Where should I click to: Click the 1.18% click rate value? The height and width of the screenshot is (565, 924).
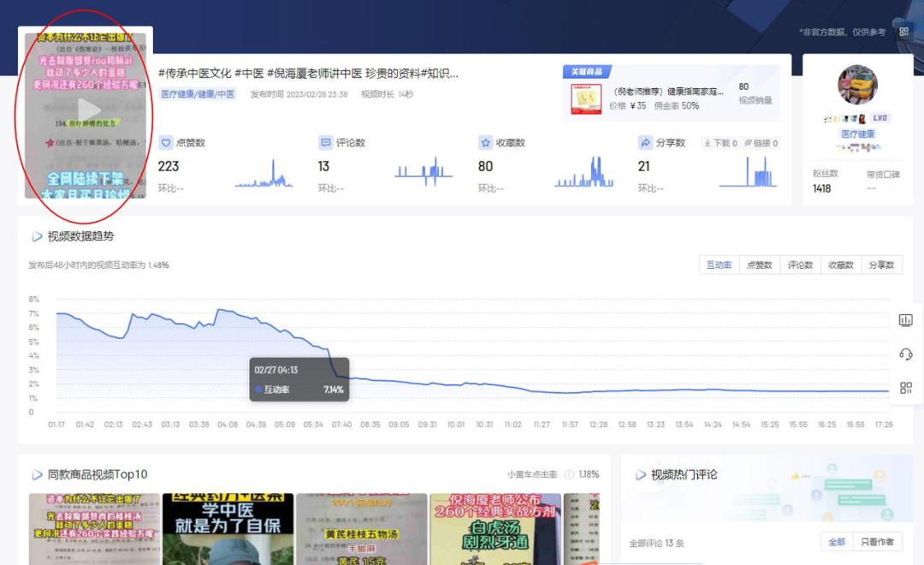coord(589,475)
